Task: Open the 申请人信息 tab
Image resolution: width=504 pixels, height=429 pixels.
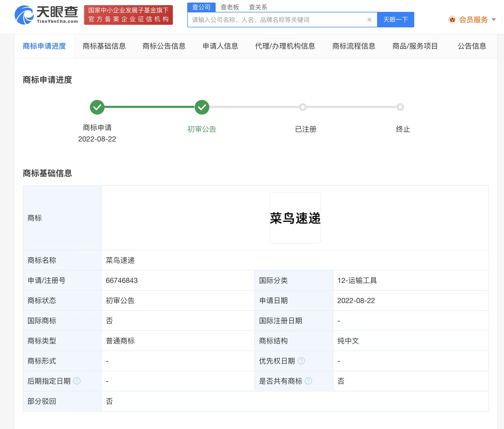Action: point(220,46)
